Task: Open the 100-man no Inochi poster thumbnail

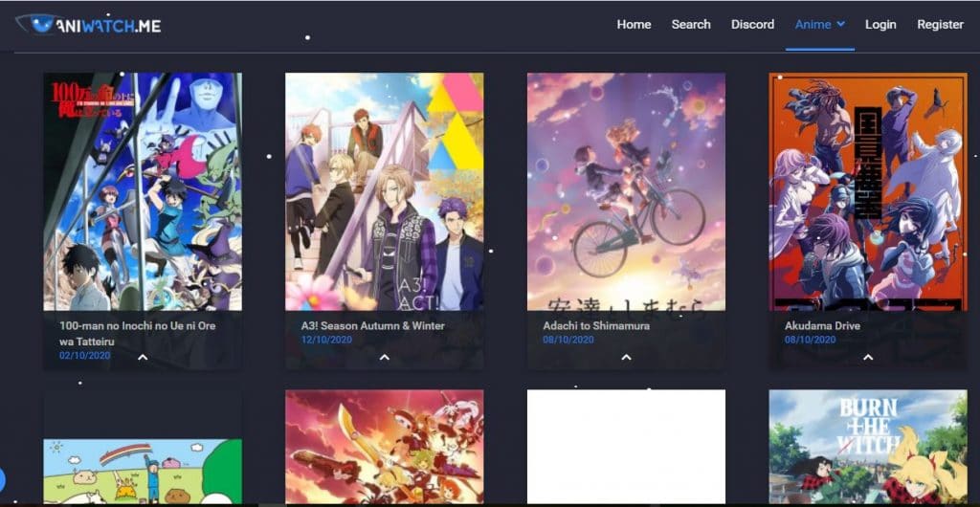Action: coord(143,191)
